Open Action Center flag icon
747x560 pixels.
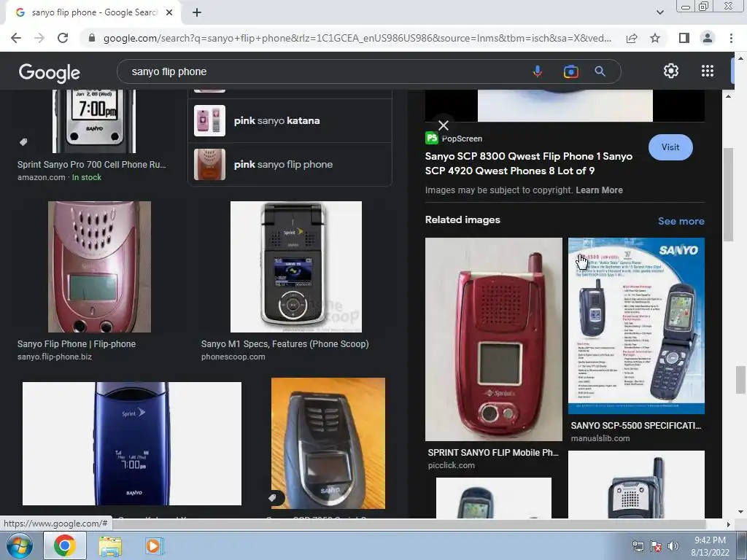pyautogui.click(x=656, y=546)
